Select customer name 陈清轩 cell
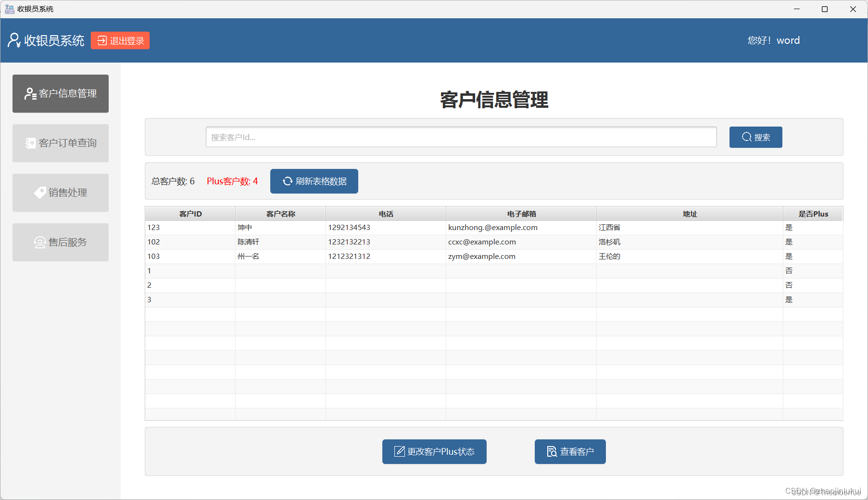Viewport: 868px width, 500px height. tap(280, 242)
